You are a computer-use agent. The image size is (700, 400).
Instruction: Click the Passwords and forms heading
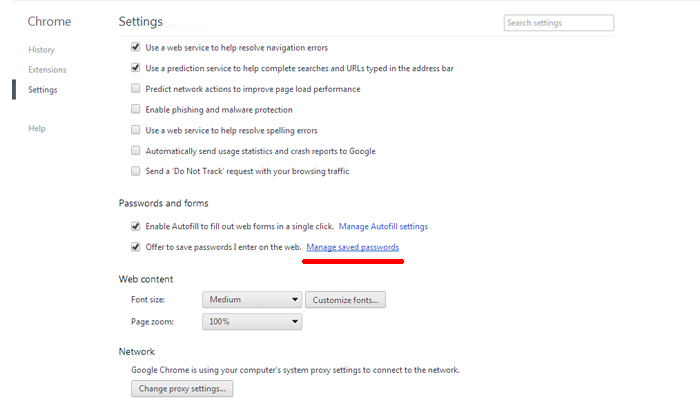coord(163,203)
